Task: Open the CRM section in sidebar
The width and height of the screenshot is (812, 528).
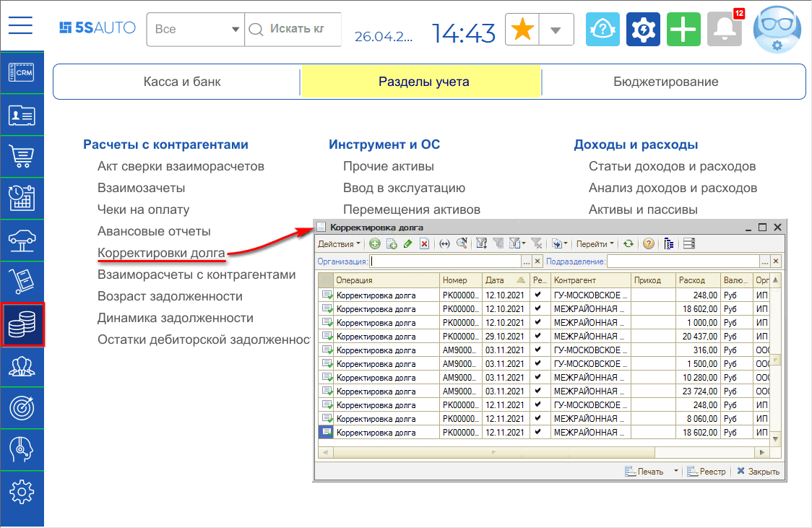Action: tap(22, 73)
